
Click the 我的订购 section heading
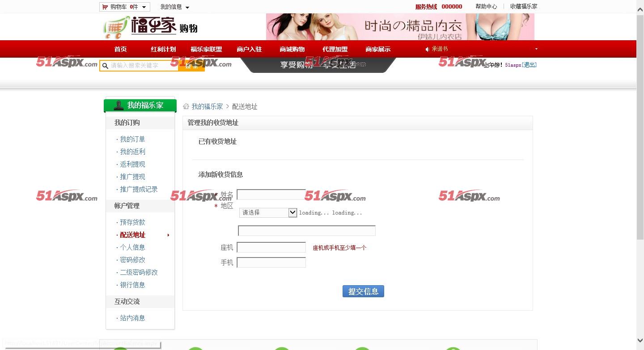click(x=127, y=122)
